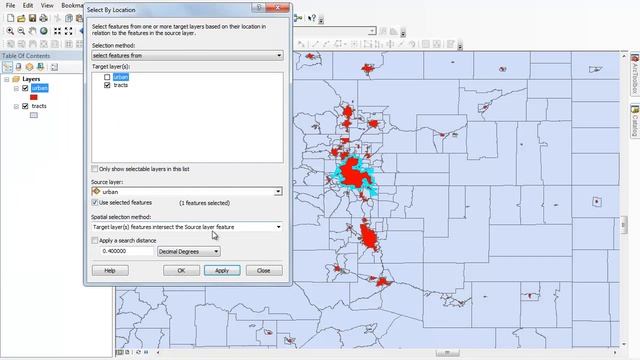Enable Only show selectable layers option
640x360 pixels.
(x=95, y=169)
